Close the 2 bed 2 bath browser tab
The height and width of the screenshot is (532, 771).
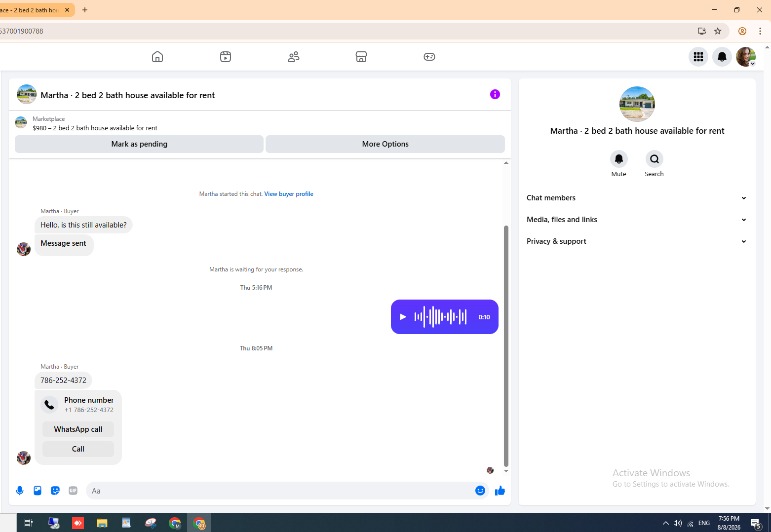click(67, 10)
